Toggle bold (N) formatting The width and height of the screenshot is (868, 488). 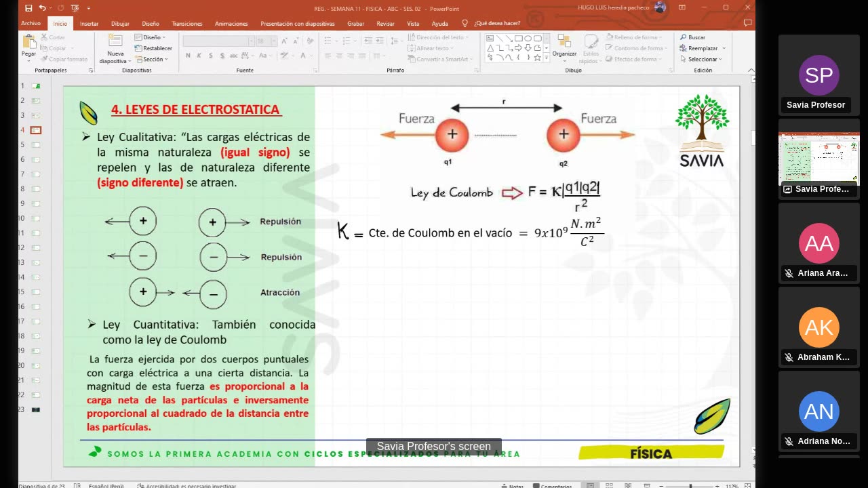(188, 56)
